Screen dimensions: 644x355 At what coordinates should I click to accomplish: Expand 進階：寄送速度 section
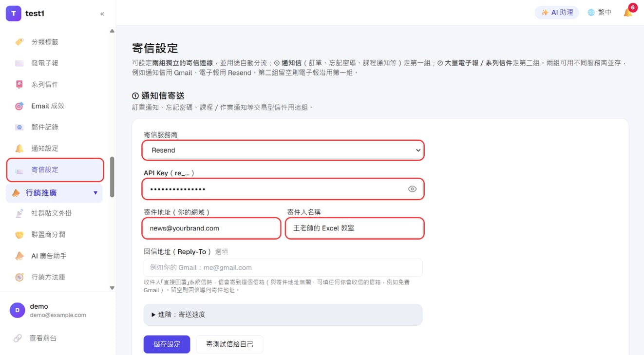283,315
